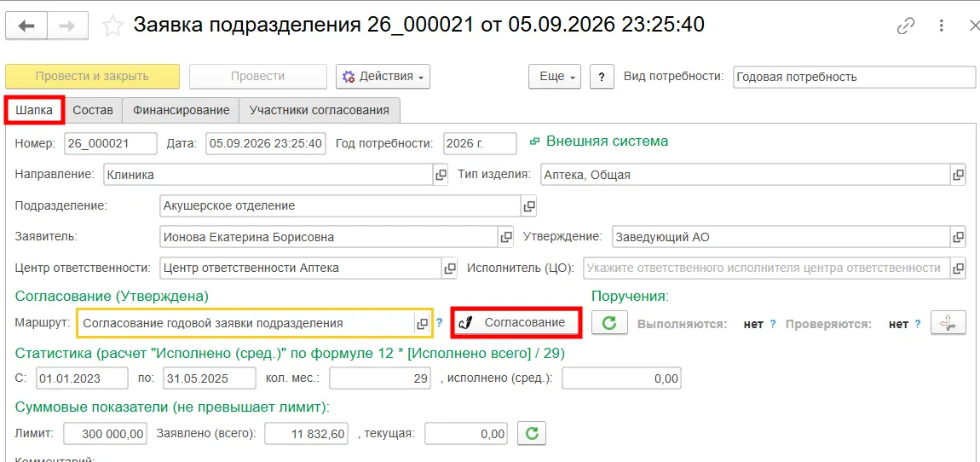Open help with the question mark button
The height and width of the screenshot is (462, 980).
pos(602,77)
